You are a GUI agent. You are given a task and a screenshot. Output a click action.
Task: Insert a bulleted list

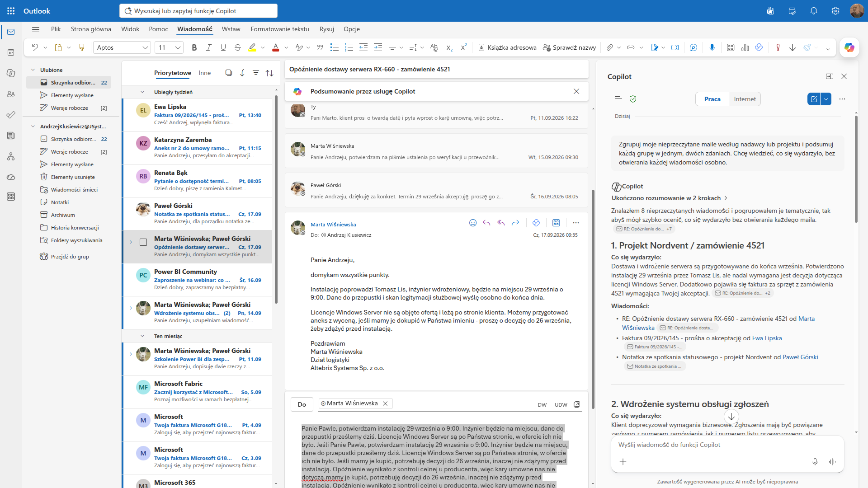coord(335,47)
